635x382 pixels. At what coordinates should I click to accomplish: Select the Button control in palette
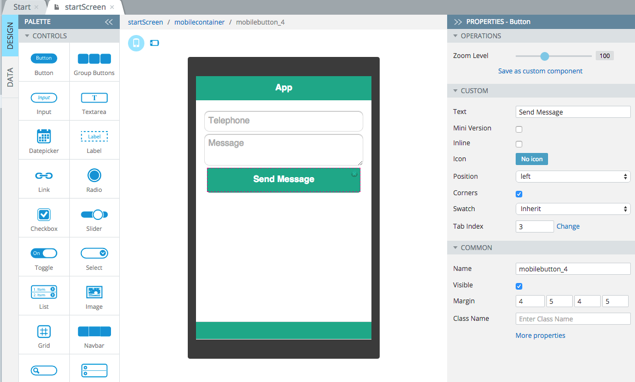pos(44,58)
